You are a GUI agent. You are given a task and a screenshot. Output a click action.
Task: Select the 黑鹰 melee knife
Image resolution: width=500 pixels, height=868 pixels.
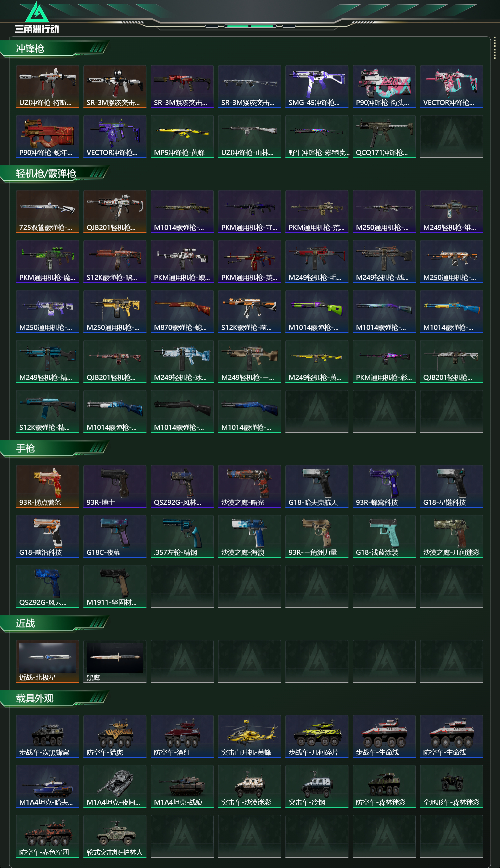tap(115, 661)
